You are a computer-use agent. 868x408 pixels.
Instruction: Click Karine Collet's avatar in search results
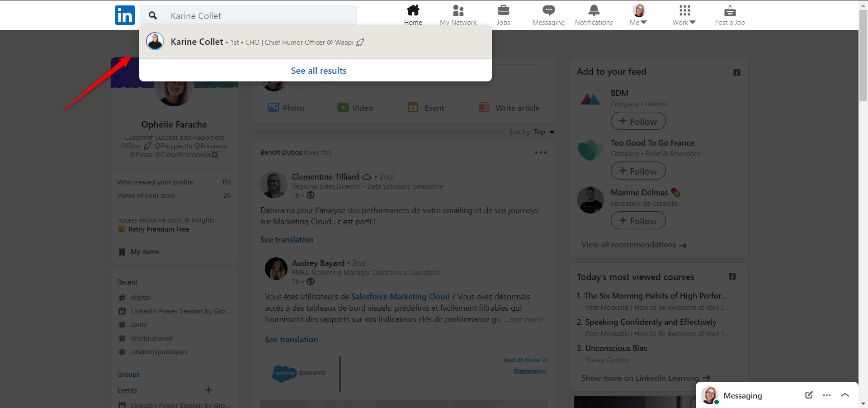155,41
